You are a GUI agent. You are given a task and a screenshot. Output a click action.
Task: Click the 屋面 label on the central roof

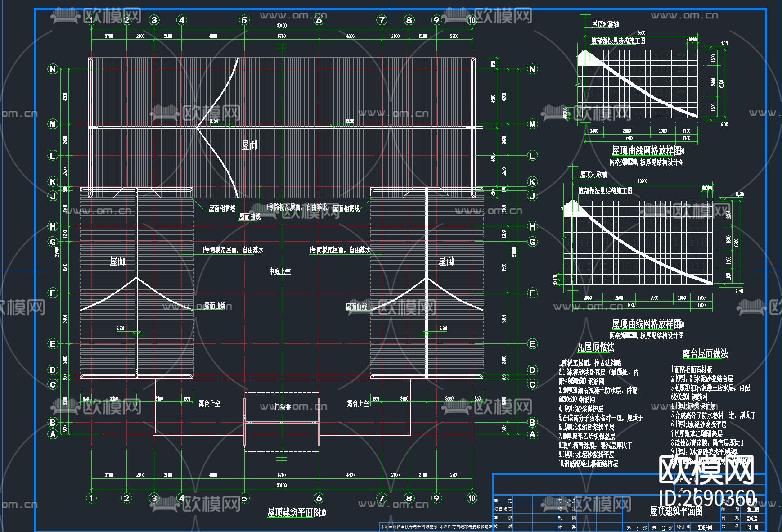point(250,145)
